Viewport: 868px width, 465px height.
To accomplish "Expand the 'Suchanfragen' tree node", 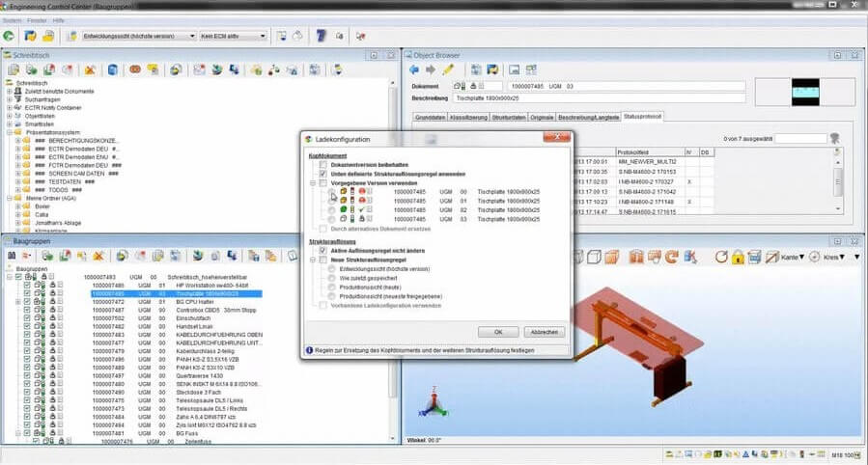I will coord(10,99).
